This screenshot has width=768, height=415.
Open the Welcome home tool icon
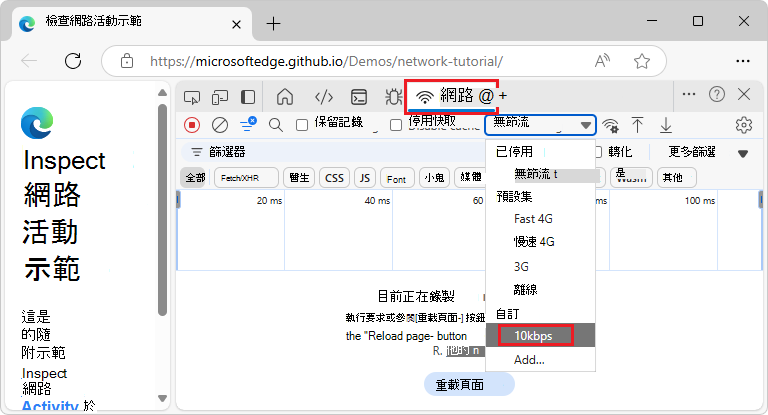[x=285, y=97]
